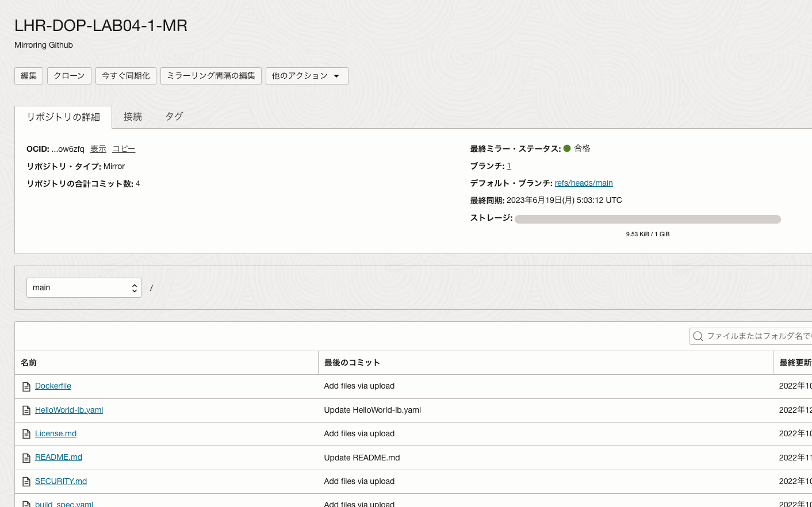Image resolution: width=812 pixels, height=507 pixels.
Task: Open the main branch selector
Action: pos(84,288)
